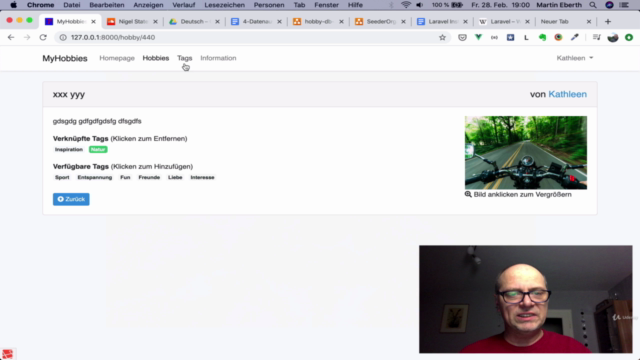Image resolution: width=640 pixels, height=360 pixels.
Task: Open Spotlight search in menu bar
Action: click(593, 5)
